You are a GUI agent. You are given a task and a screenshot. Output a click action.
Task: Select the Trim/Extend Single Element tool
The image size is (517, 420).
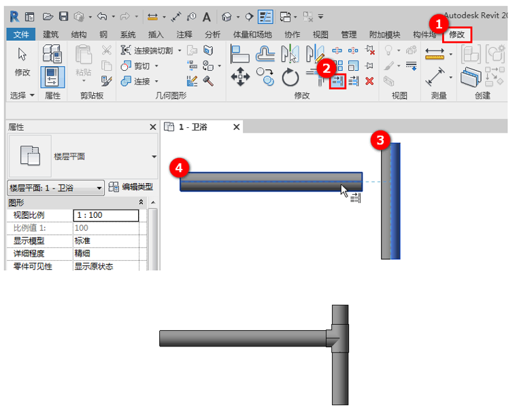338,81
